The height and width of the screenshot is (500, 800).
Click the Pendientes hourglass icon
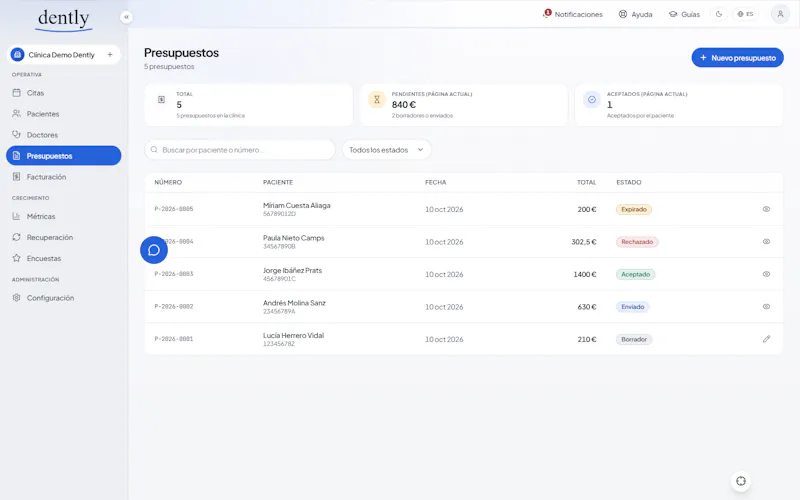click(377, 99)
